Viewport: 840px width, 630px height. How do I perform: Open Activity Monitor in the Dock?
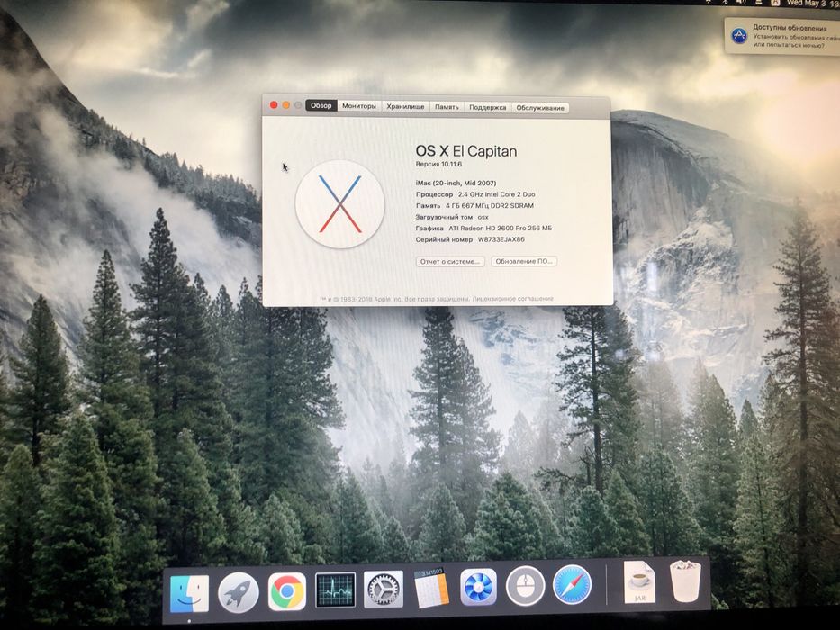(x=335, y=589)
